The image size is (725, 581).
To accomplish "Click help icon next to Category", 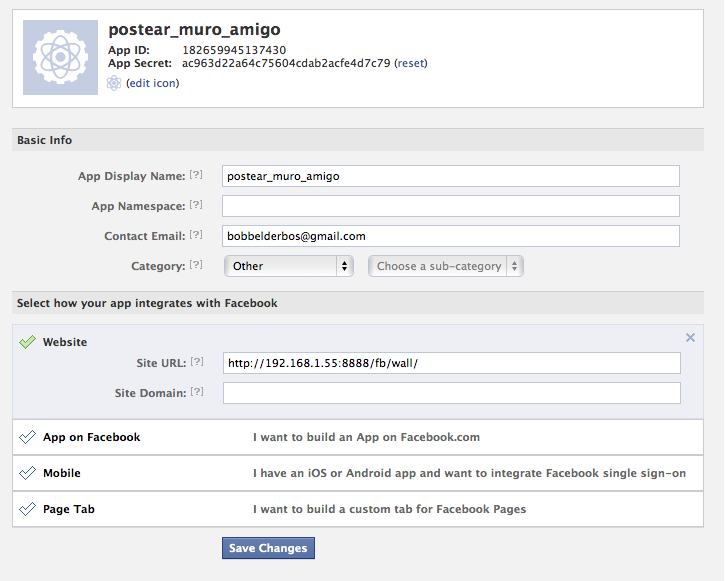I will point(196,265).
